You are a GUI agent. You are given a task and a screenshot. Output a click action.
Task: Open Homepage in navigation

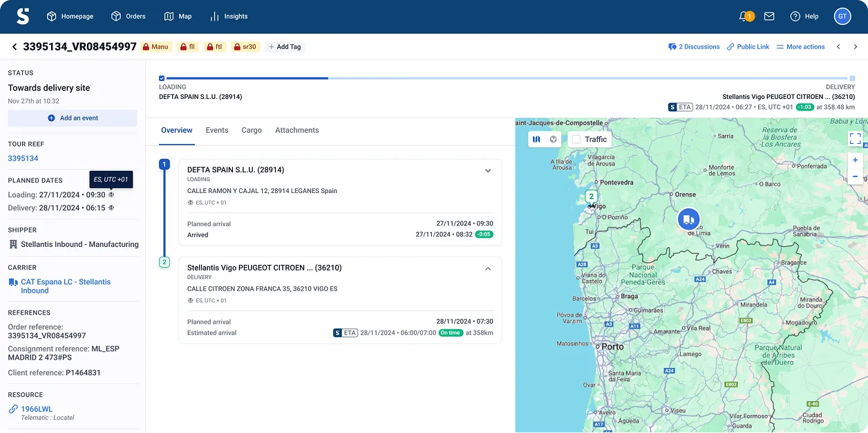[70, 16]
